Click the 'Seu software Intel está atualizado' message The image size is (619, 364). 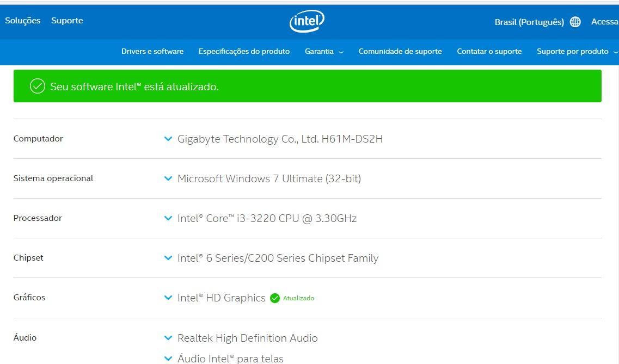click(x=134, y=87)
